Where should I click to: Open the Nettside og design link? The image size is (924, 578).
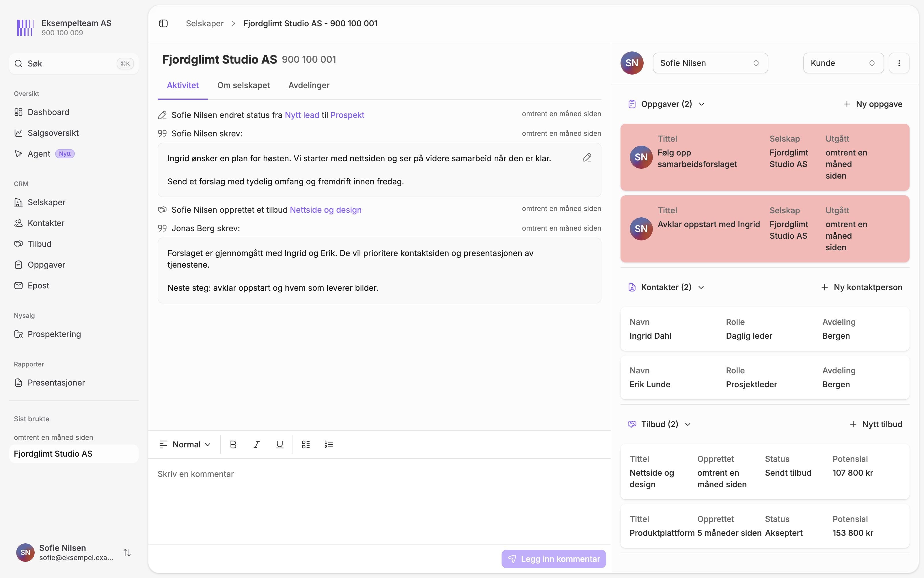coord(326,210)
